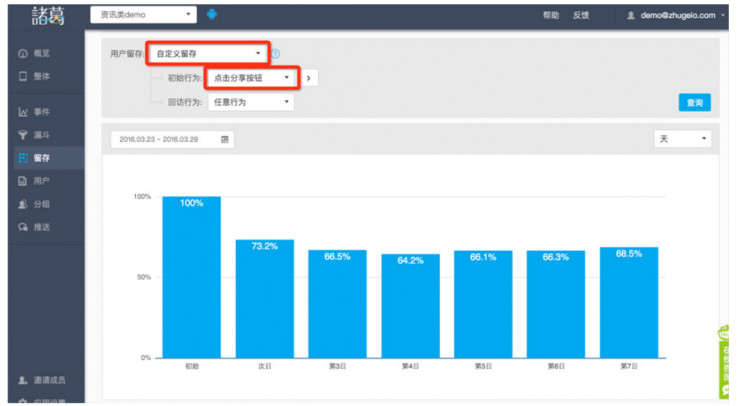The image size is (740, 406).
Task: Click the 帮助 help link
Action: click(551, 15)
